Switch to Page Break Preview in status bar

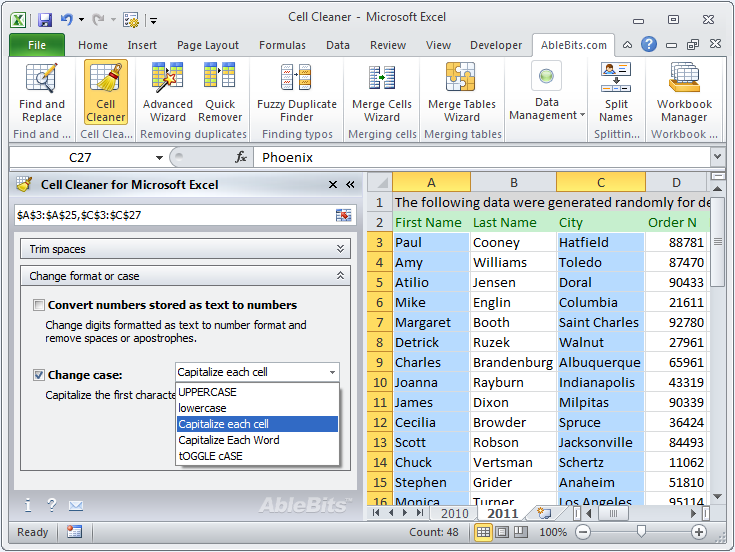[521, 532]
